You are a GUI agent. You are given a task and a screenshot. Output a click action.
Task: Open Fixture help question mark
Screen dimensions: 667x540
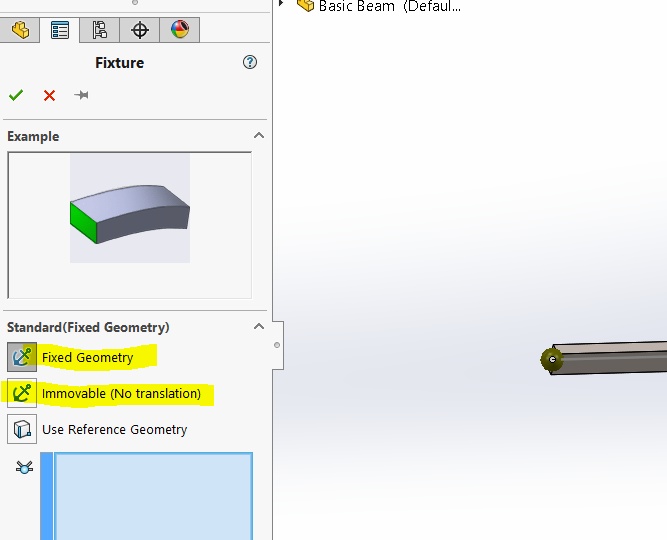(x=250, y=63)
